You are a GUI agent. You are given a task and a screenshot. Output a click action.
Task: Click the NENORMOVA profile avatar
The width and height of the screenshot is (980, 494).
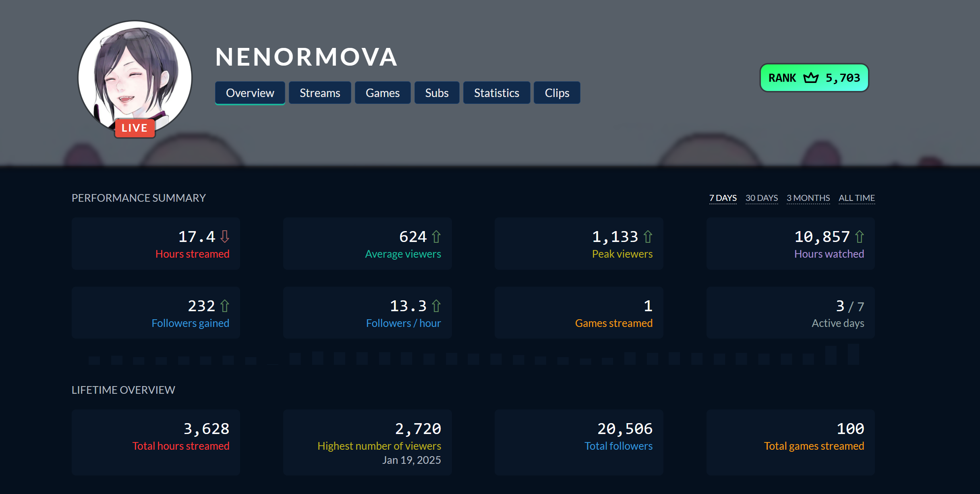point(135,72)
